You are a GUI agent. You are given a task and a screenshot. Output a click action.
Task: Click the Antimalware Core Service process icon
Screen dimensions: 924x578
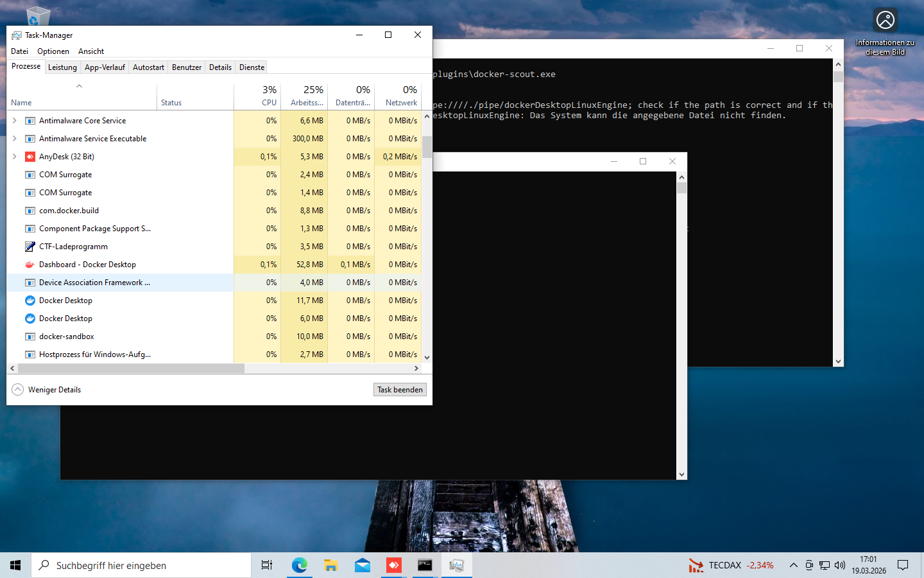(x=30, y=121)
